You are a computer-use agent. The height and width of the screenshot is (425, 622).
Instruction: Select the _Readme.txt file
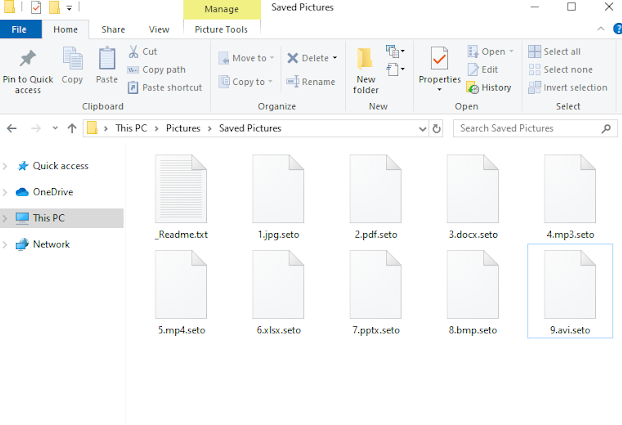click(181, 198)
